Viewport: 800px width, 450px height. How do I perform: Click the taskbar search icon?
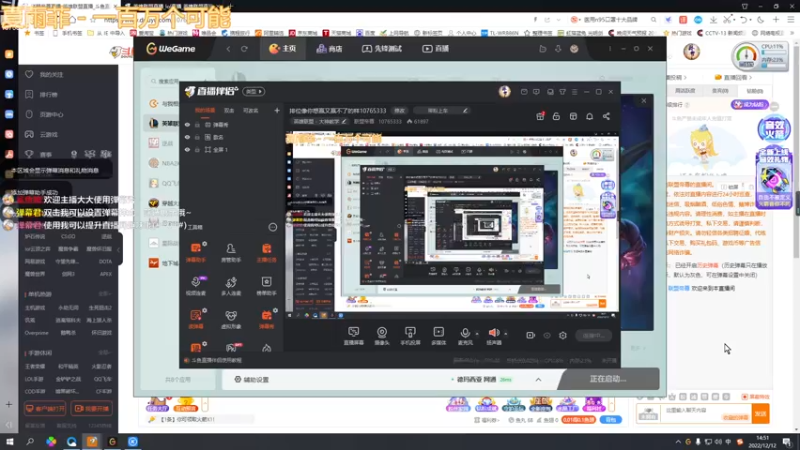[30, 442]
